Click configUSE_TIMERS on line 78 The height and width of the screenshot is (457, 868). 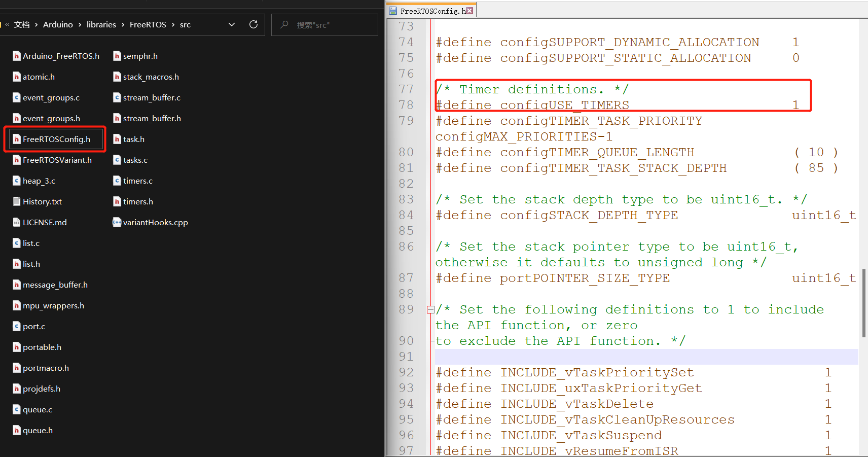pos(564,105)
